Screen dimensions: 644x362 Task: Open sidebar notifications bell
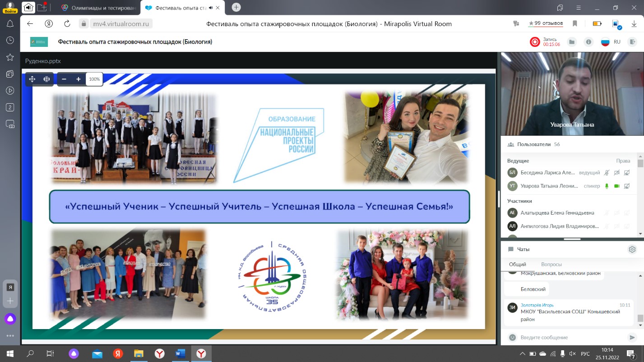pyautogui.click(x=10, y=24)
